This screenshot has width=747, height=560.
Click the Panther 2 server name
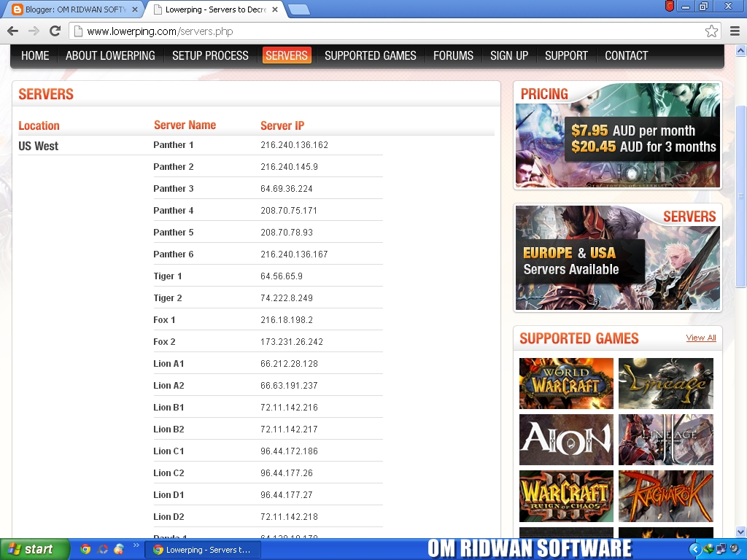(174, 167)
